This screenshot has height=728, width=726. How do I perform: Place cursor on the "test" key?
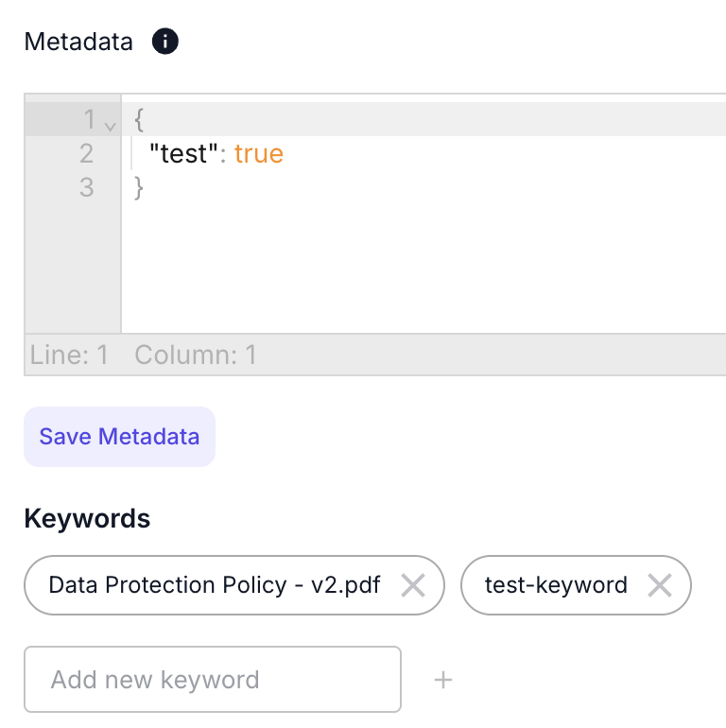(x=183, y=154)
